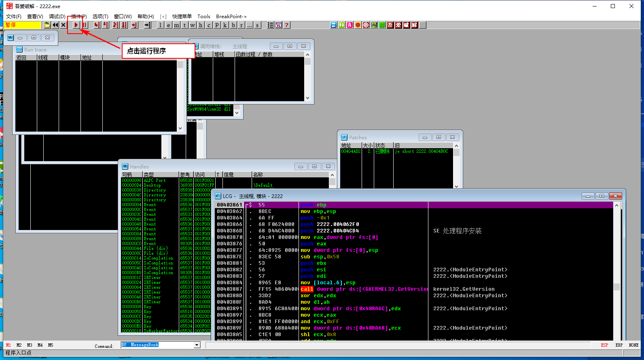The image size is (644, 360).
Task: Click the open file folder toolbar icon
Action: pos(47,25)
